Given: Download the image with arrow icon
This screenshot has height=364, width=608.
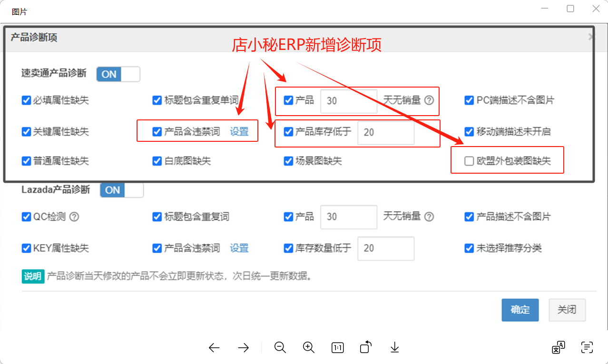Looking at the screenshot, I should point(394,348).
